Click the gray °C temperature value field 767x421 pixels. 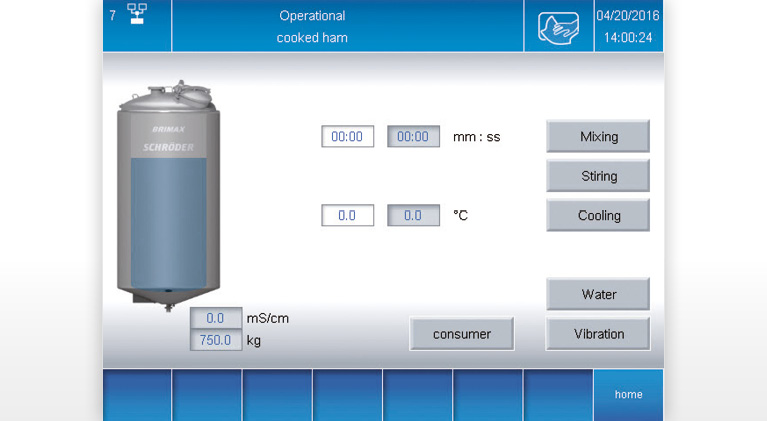413,215
